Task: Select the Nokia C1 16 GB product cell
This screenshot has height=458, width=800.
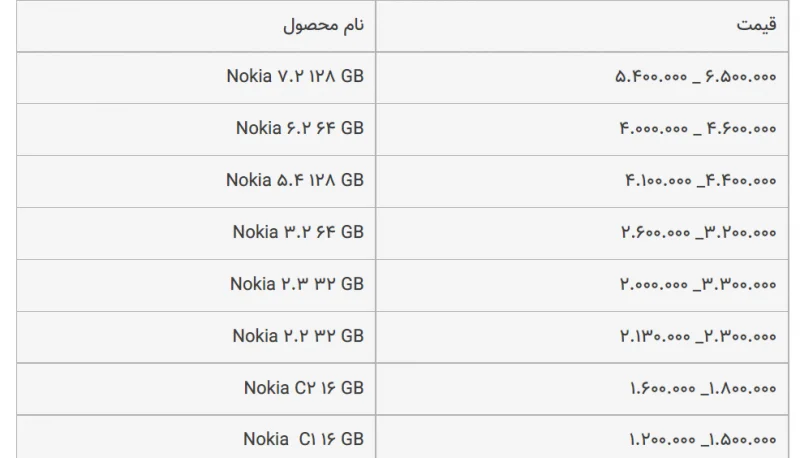Action: coord(196,437)
